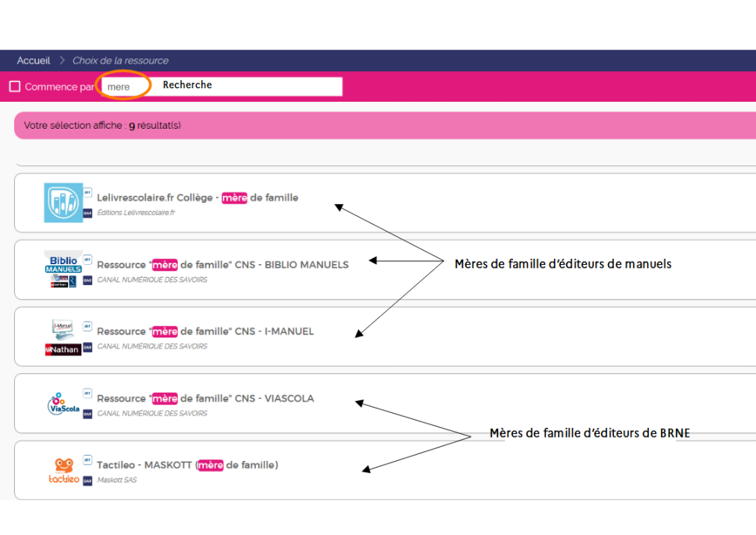Image resolution: width=756 pixels, height=535 pixels.
Task: Open the Tactileo - MASKOTT resource
Action: [187, 465]
